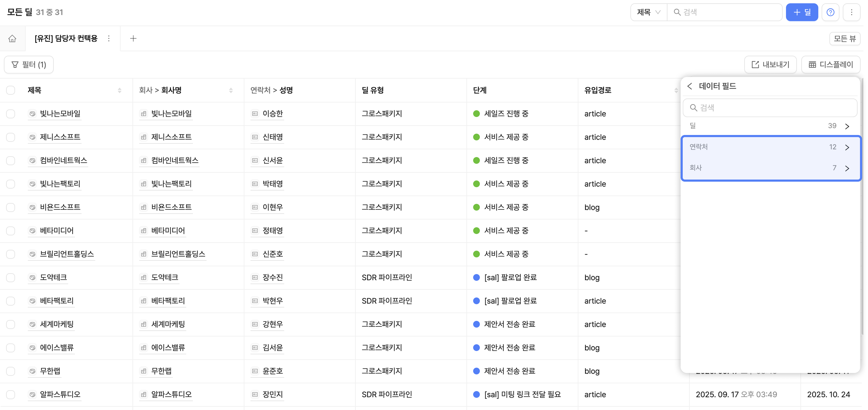
Task: Click the home icon tab
Action: pos(12,38)
